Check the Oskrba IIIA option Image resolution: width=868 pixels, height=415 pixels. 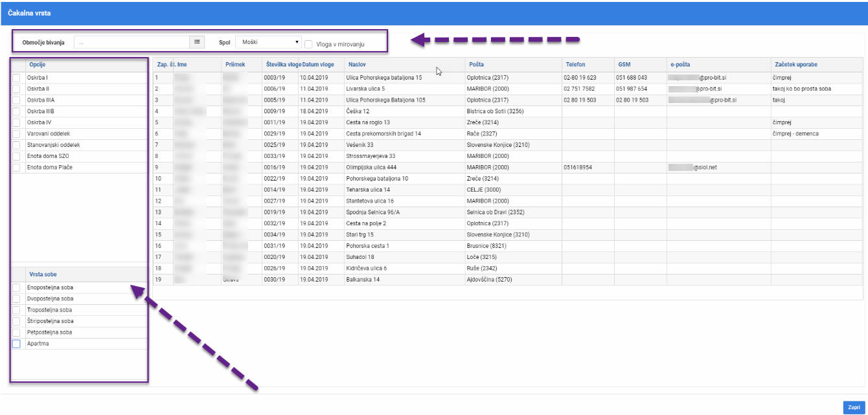coord(16,100)
